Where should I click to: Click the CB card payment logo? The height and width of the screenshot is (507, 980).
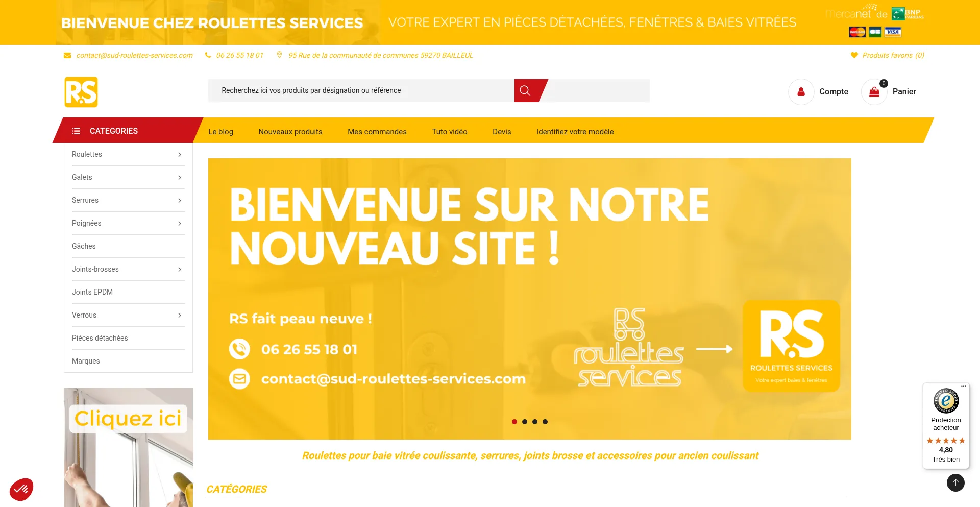875,32
